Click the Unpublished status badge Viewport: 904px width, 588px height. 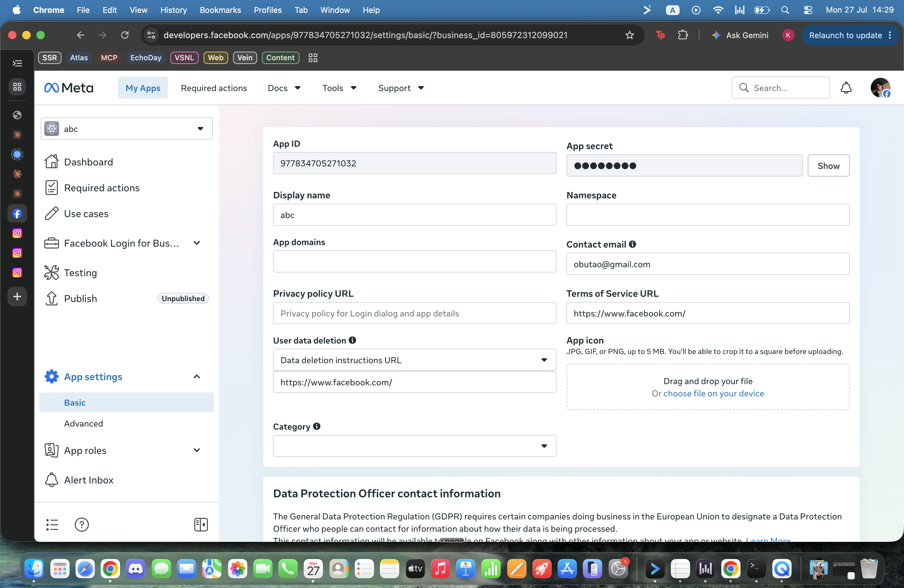pos(183,299)
